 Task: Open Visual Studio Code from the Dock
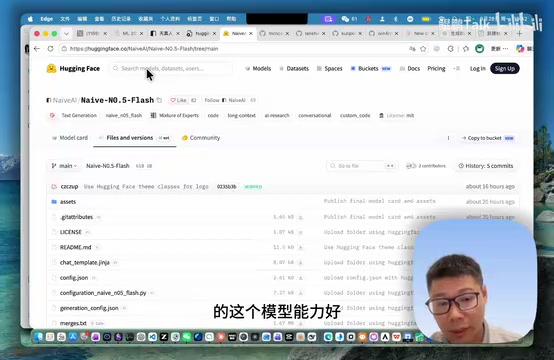152,337
